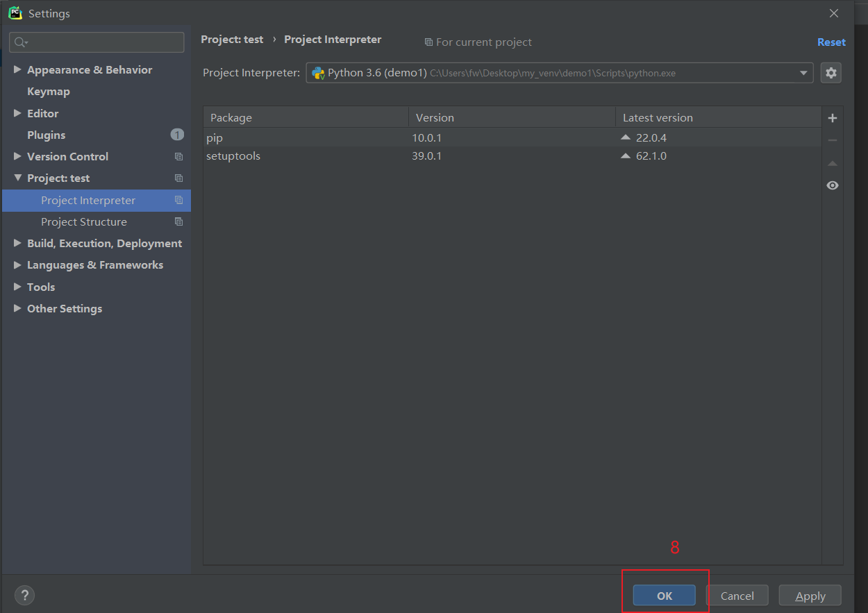This screenshot has width=868, height=613.
Task: Click latest version 62.1.0 cell
Action: (651, 156)
